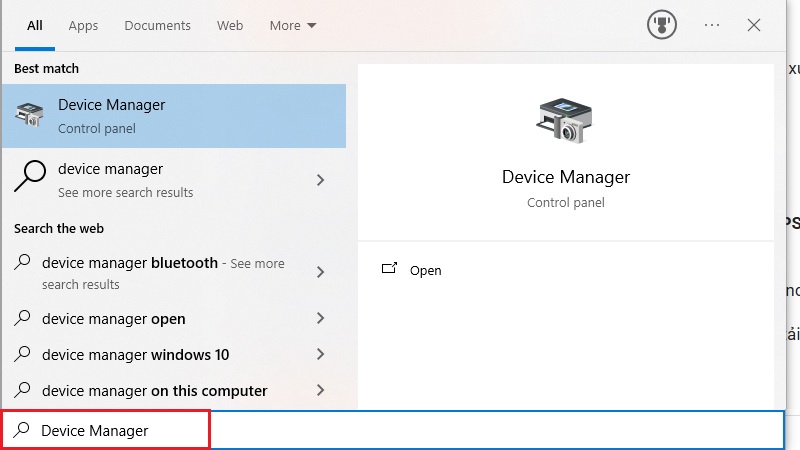Switch to the Web tab
This screenshot has width=800, height=450.
tap(230, 26)
